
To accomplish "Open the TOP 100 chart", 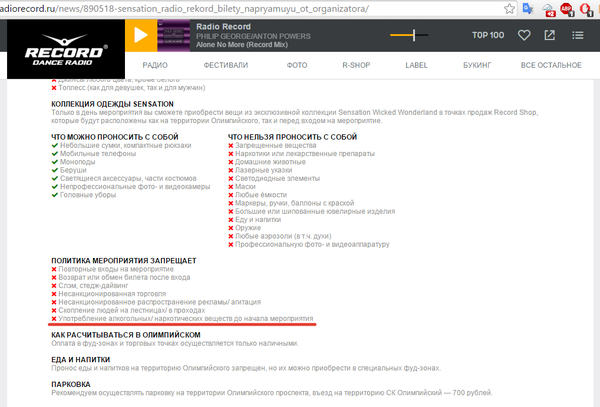I will click(488, 35).
